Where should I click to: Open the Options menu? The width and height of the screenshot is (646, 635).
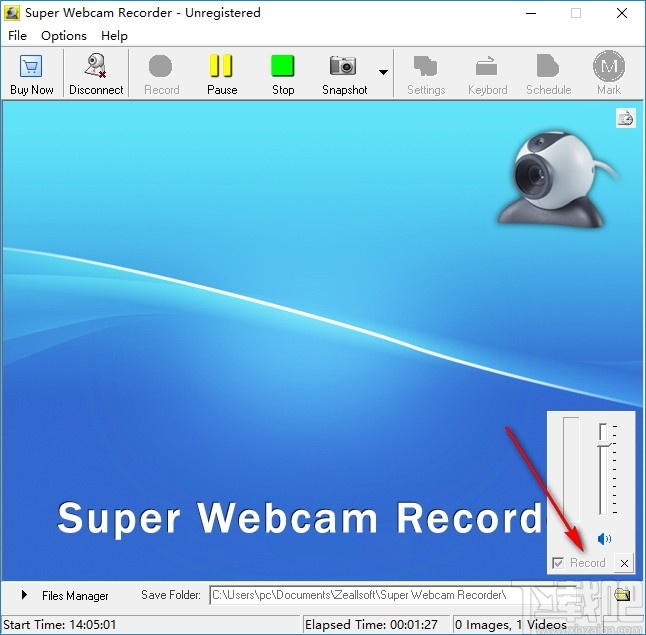(64, 36)
